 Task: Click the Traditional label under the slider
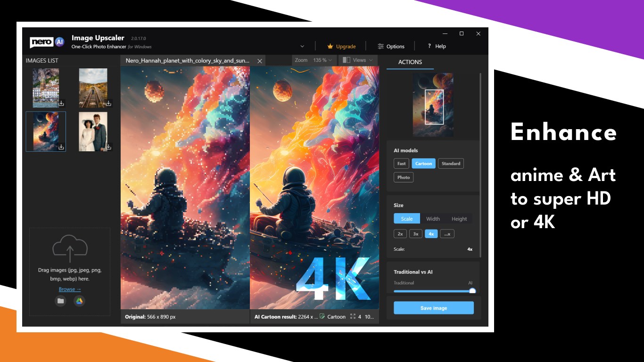[x=404, y=283]
